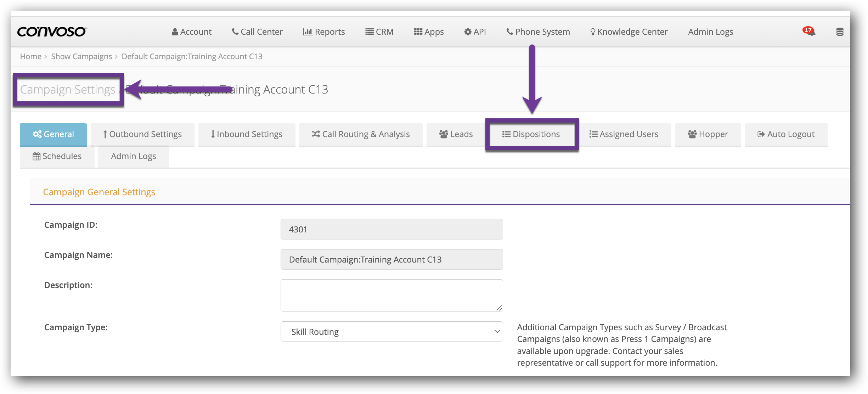Image resolution: width=868 pixels, height=394 pixels.
Task: Open the Auto Logout tab
Action: pyautogui.click(x=786, y=134)
